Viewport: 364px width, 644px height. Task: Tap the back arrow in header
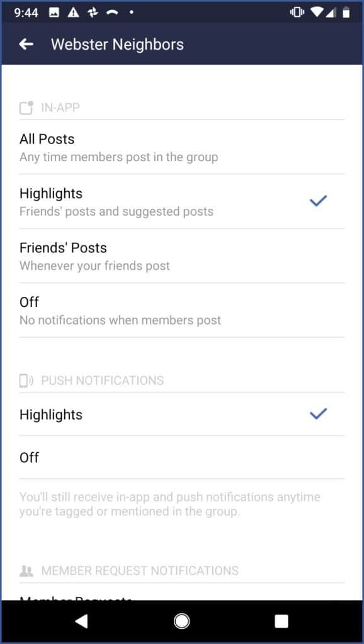point(26,45)
